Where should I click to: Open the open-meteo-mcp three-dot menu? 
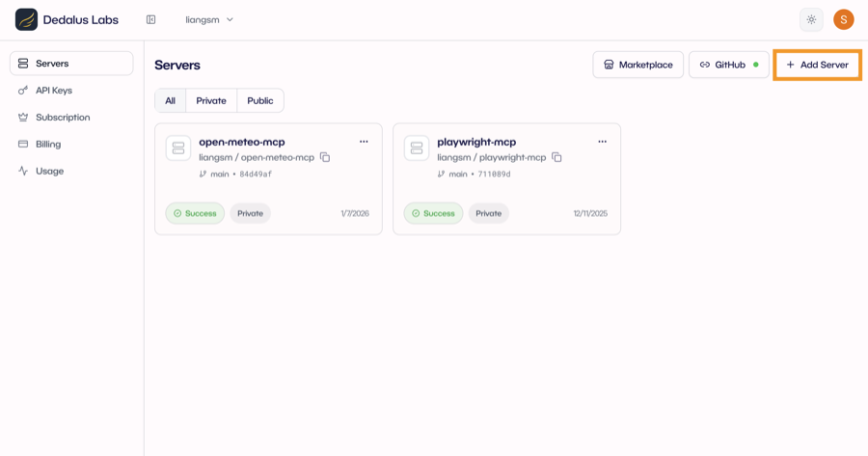pos(364,142)
